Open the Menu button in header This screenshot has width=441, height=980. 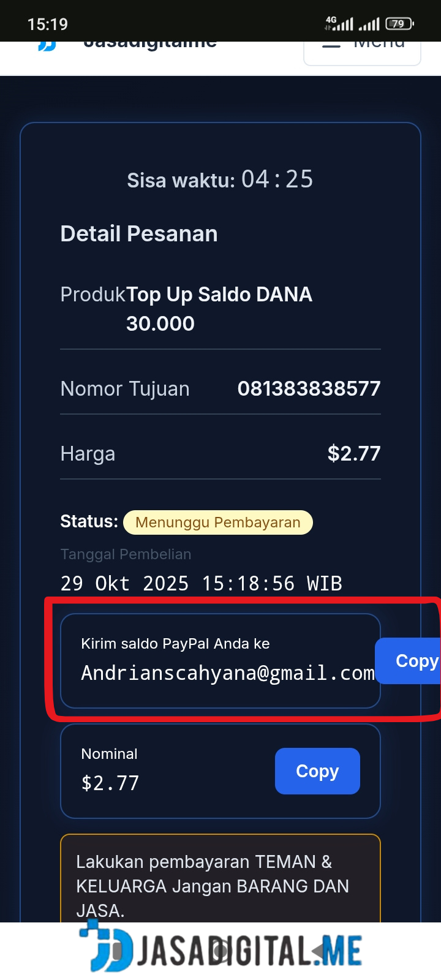click(362, 53)
